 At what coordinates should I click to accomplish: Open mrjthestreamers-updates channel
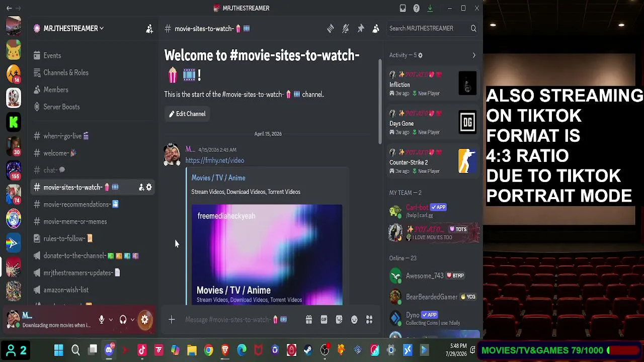(x=93, y=273)
